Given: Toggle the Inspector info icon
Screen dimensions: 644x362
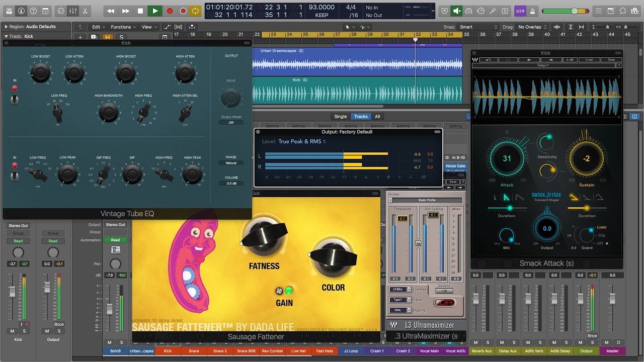Looking at the screenshot, I should pos(21,11).
